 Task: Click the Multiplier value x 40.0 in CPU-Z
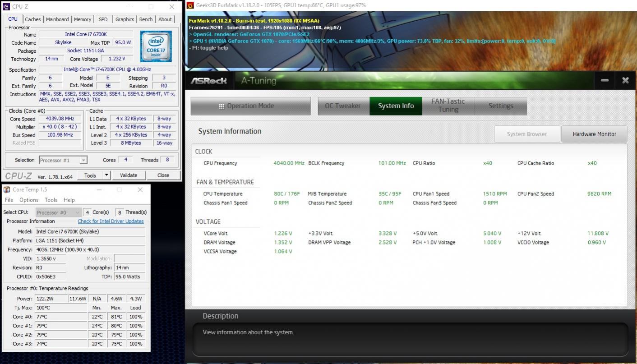point(60,127)
